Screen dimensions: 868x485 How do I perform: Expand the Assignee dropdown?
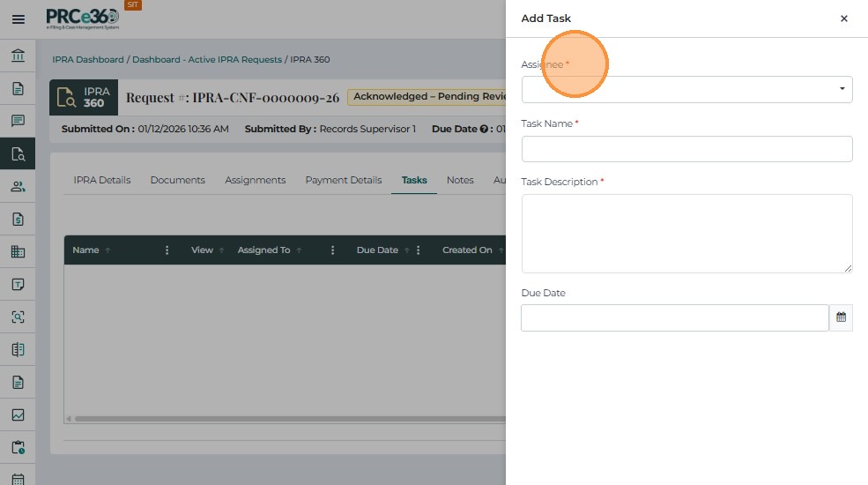[686, 89]
